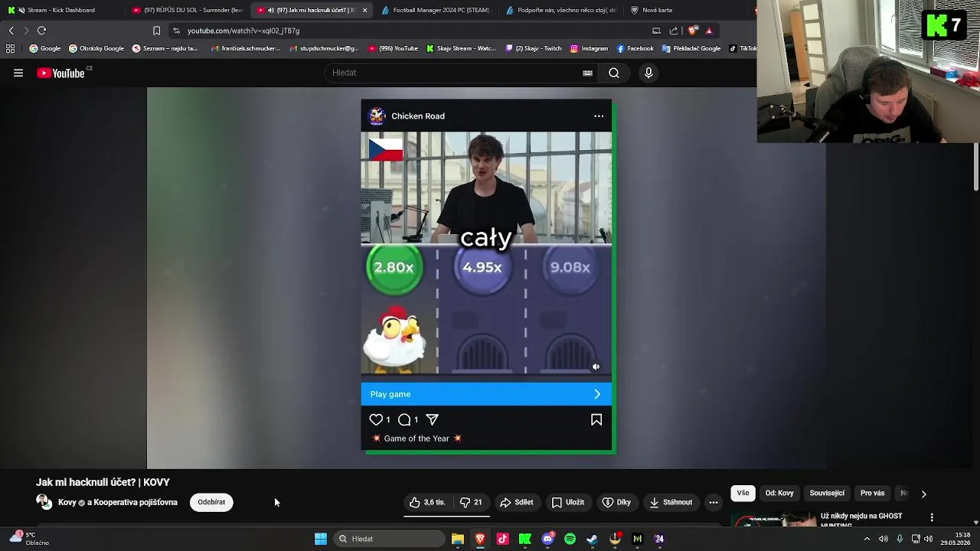Open the on-screen keyboard icon in search box
The width and height of the screenshot is (980, 551).
(587, 73)
